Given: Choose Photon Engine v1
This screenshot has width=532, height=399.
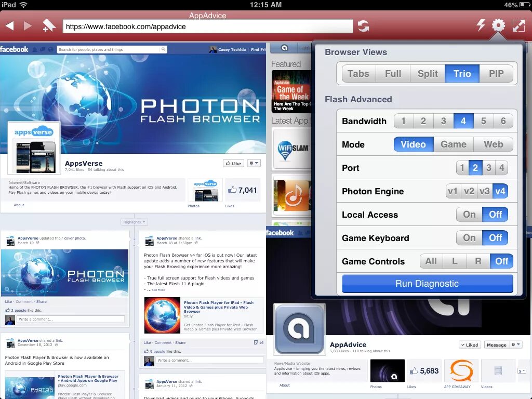Looking at the screenshot, I should pyautogui.click(x=453, y=191).
